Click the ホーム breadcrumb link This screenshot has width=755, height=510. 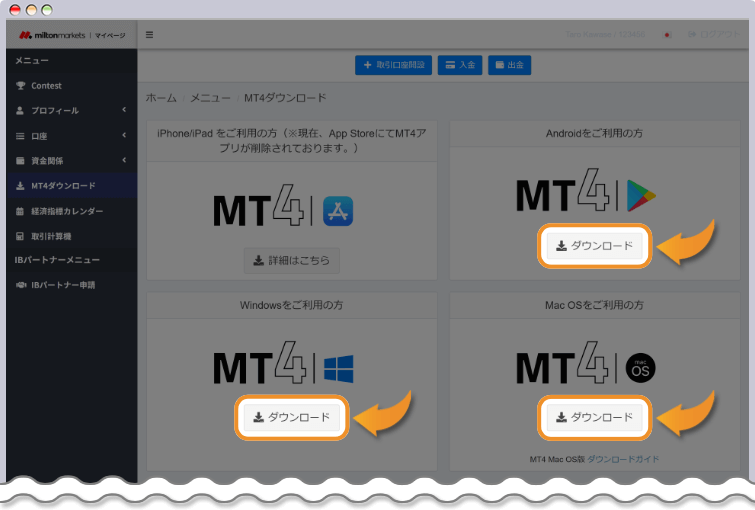161,98
